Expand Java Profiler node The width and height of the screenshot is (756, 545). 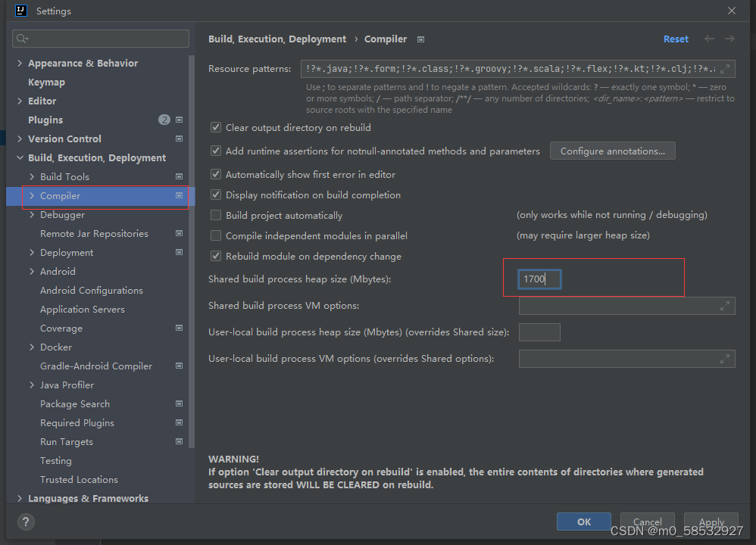click(32, 385)
